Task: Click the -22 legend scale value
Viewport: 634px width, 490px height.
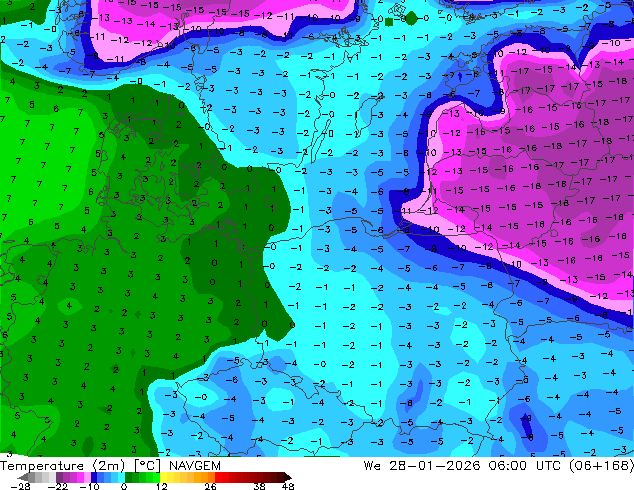Action: (x=58, y=486)
